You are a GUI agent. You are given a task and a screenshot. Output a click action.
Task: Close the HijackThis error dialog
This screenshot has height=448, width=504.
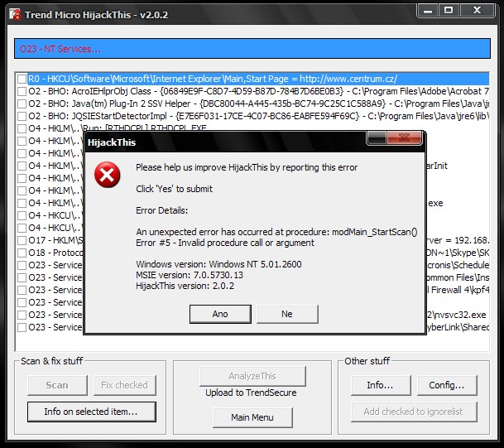(404, 138)
